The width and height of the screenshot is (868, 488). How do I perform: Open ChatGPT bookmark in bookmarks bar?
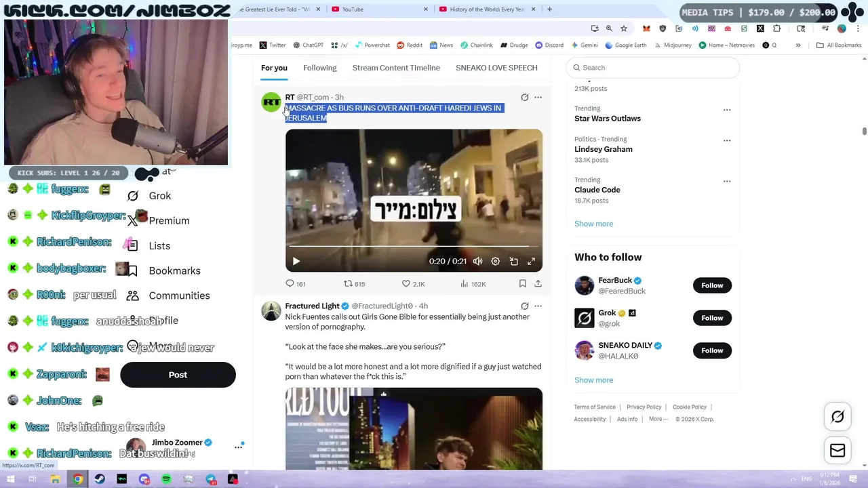tap(308, 45)
